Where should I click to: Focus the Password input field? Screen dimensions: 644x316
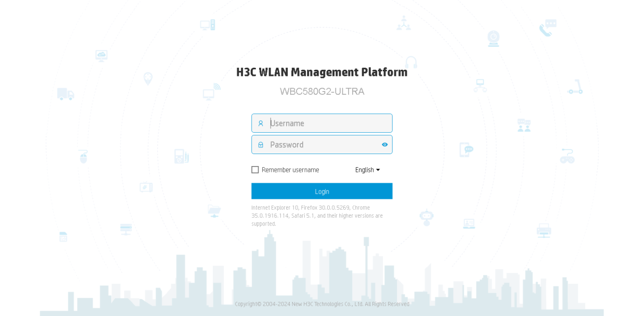coord(322,145)
